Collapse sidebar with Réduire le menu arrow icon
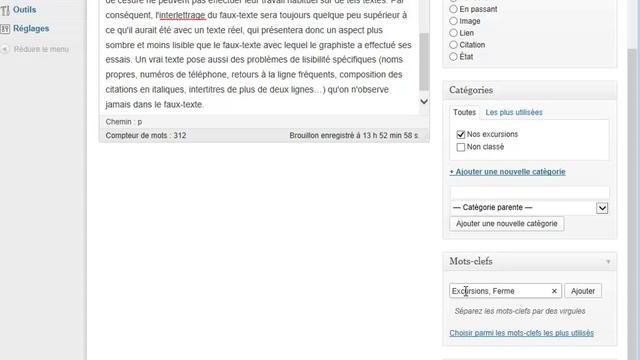Screen dimensions: 640x360 coord(5,49)
